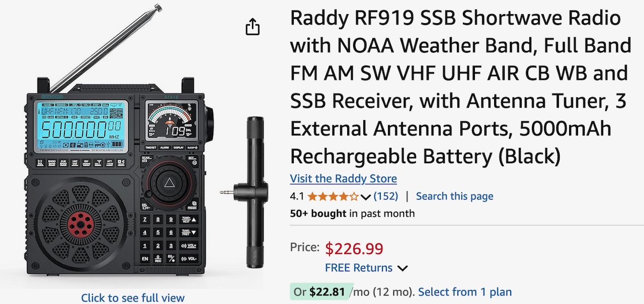
Task: Click the Search this page link
Action: [454, 196]
